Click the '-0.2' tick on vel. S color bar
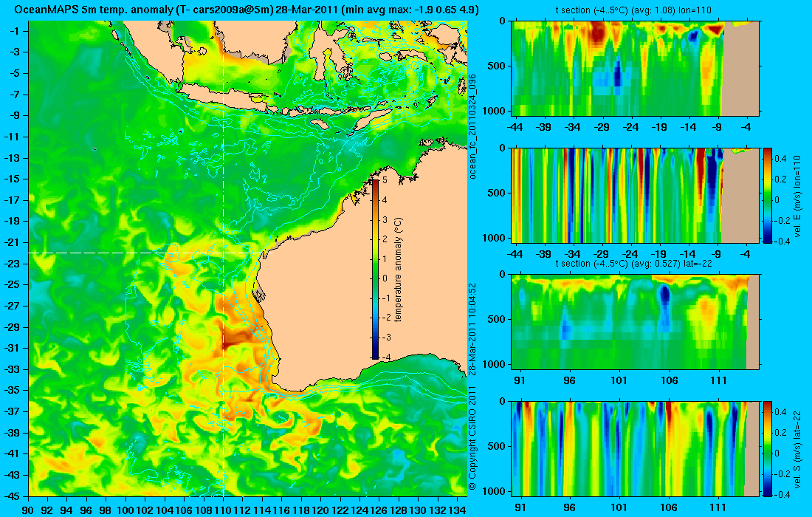Image resolution: width=812 pixels, height=517 pixels. pyautogui.click(x=780, y=474)
